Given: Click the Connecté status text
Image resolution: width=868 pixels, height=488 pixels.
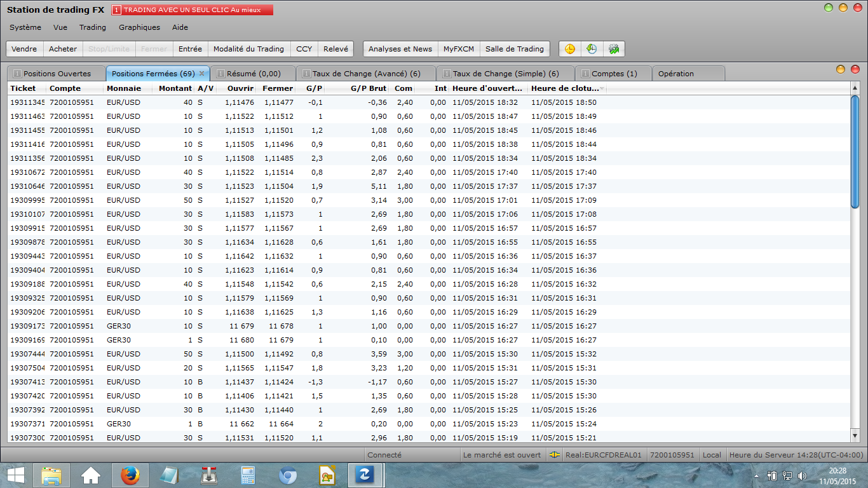Looking at the screenshot, I should (x=384, y=455).
